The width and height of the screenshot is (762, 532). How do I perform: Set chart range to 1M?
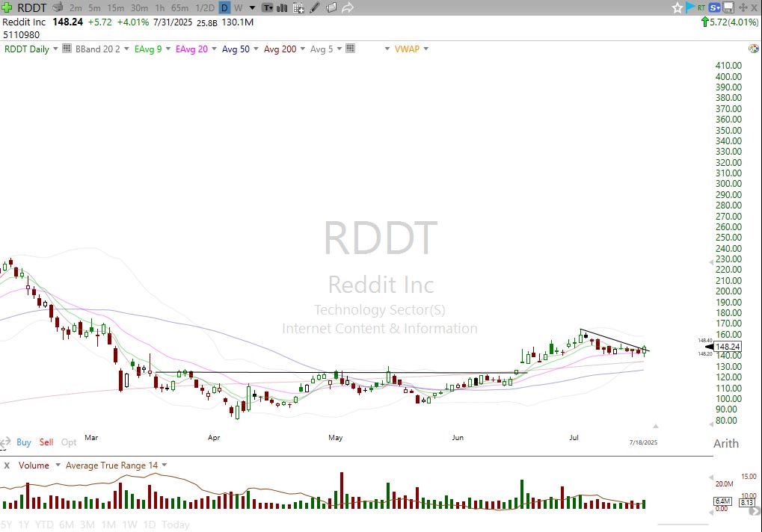pyautogui.click(x=108, y=525)
